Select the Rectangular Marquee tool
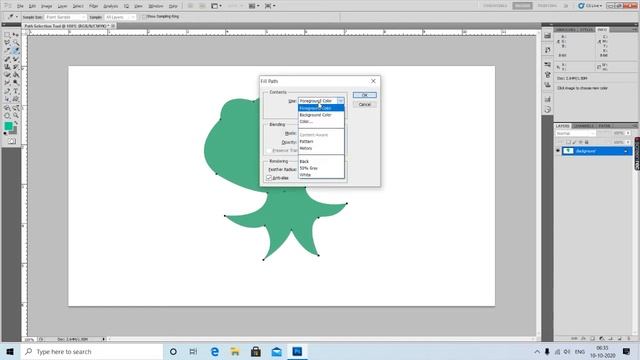640x360 pixels. pos(7,35)
